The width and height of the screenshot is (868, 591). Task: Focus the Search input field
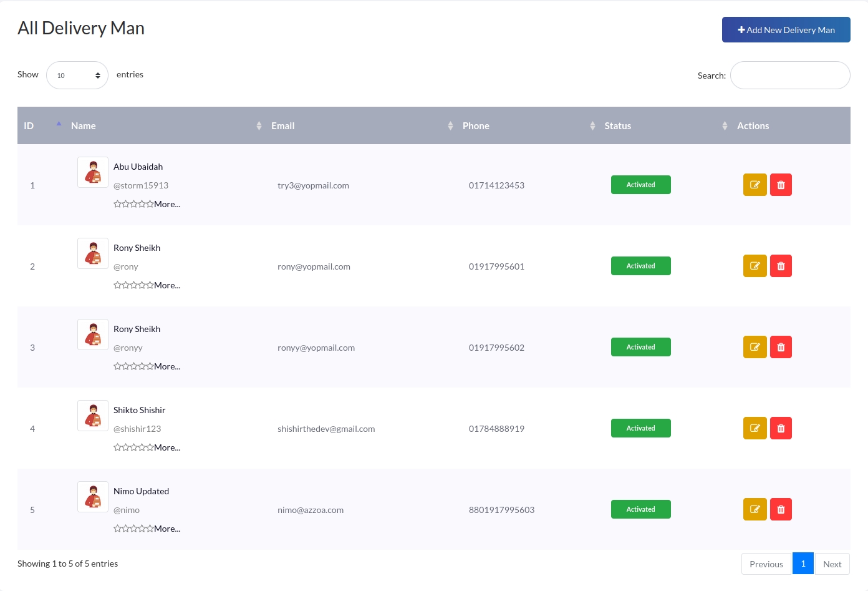click(789, 76)
